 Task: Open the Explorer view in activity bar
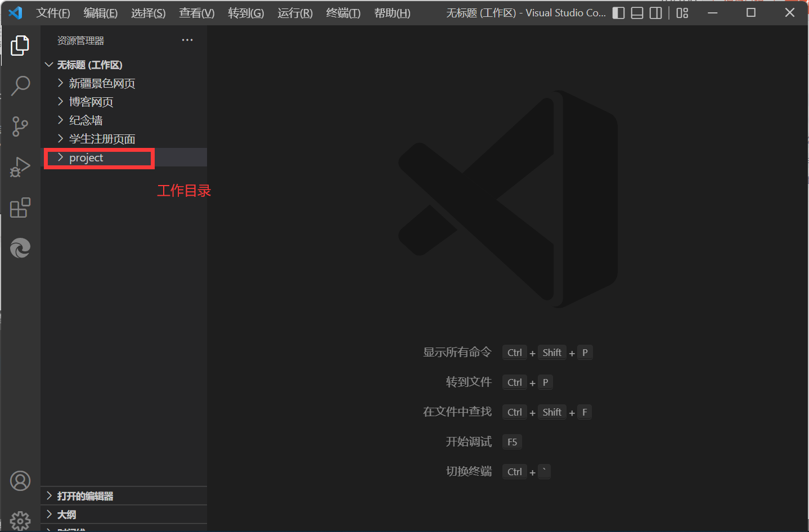pyautogui.click(x=20, y=46)
